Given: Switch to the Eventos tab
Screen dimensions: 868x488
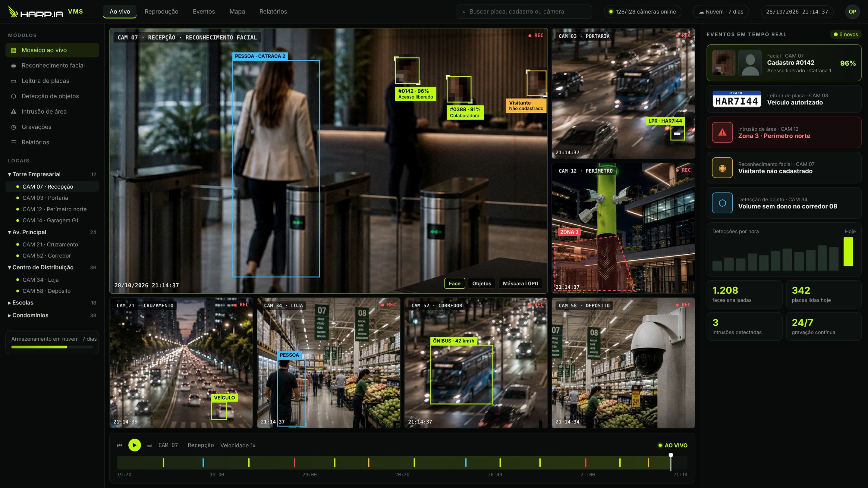Looking at the screenshot, I should tap(204, 11).
